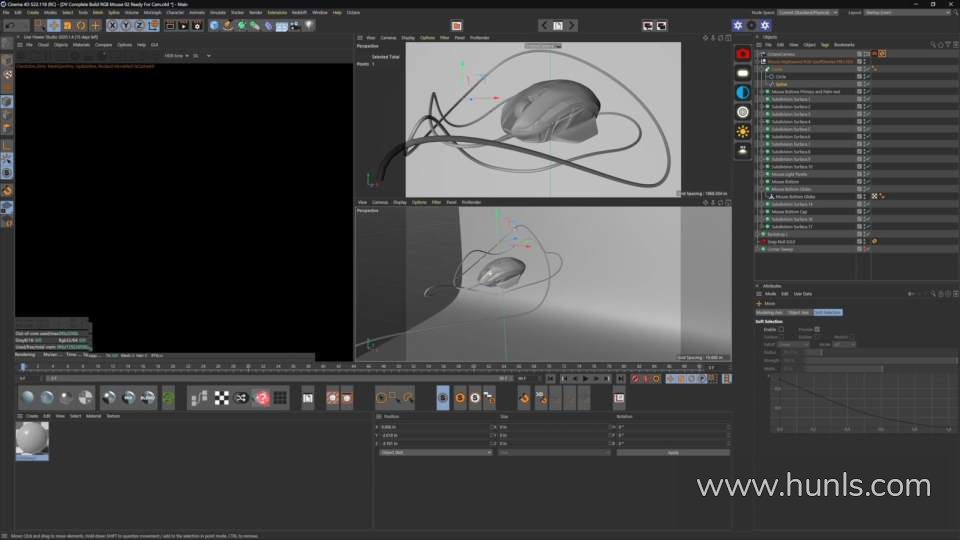Toggle the X axis lock button
Viewport: 960px width, 540px height.
(112, 25)
